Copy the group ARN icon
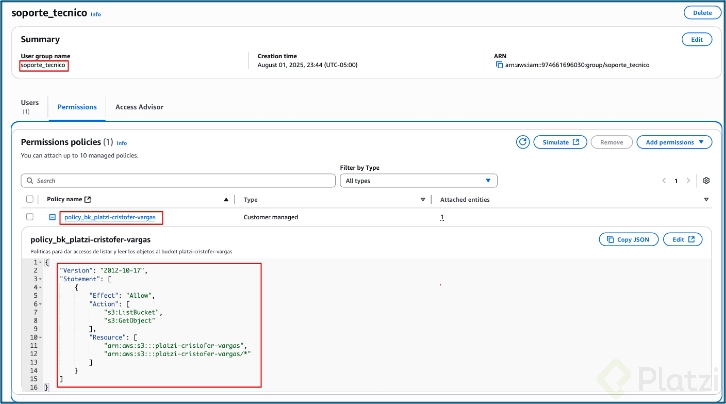Screen dimensions: 726x404 tap(499, 65)
